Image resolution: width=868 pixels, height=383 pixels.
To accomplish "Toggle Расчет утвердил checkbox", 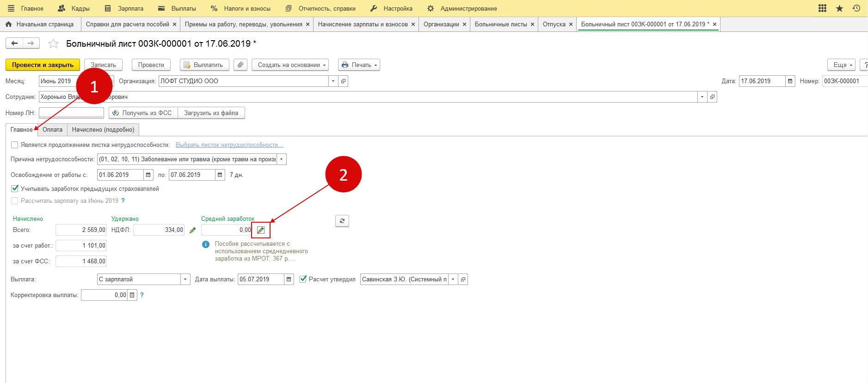I will (x=303, y=279).
